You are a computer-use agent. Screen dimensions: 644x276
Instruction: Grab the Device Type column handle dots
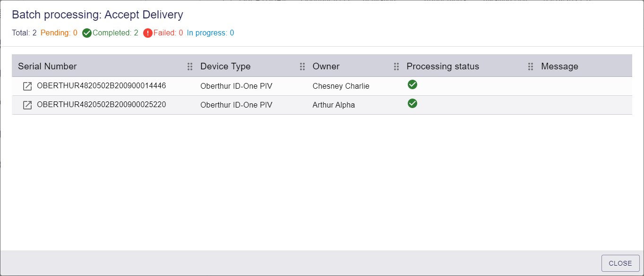click(x=302, y=67)
